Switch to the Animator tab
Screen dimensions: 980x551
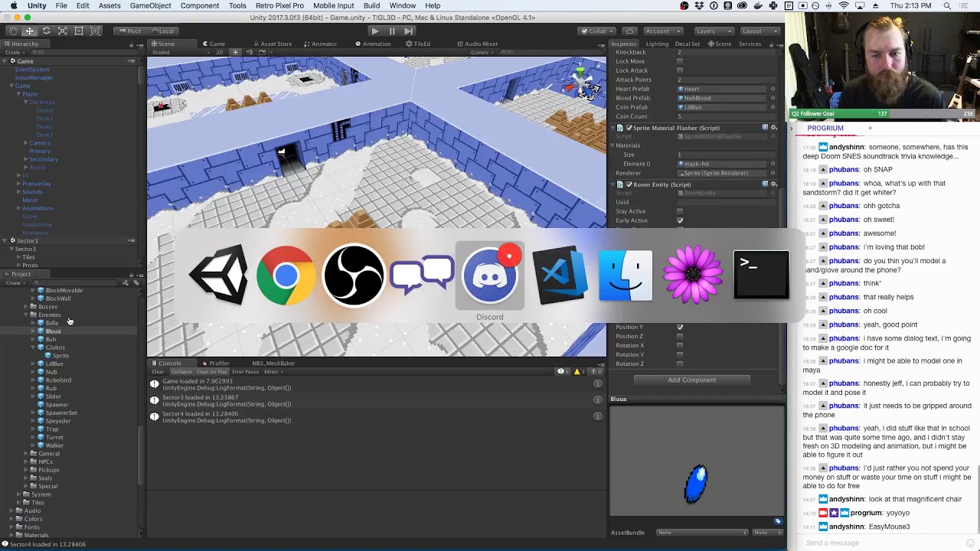(320, 44)
